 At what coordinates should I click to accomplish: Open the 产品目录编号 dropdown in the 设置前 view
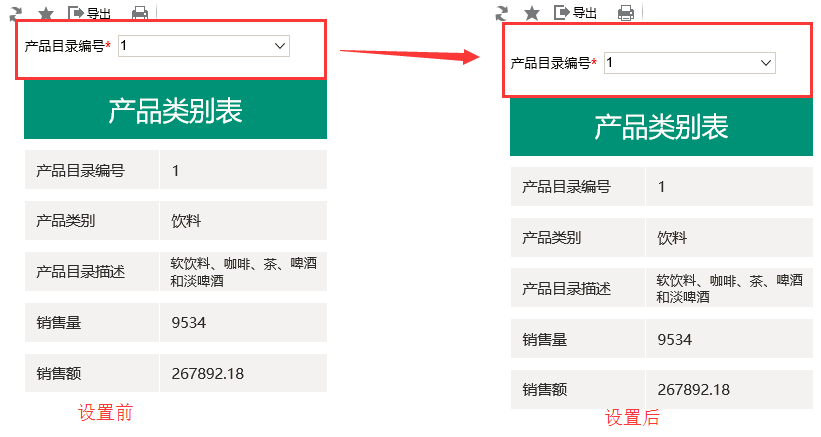[x=204, y=46]
